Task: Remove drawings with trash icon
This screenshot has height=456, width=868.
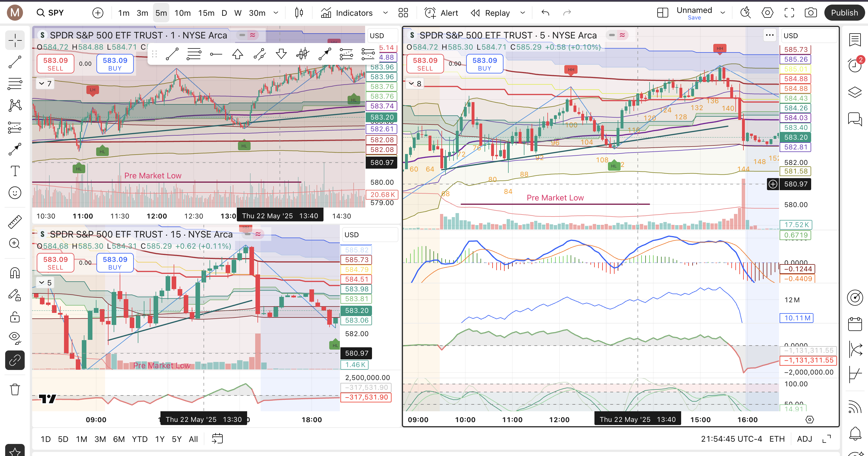Action: click(15, 390)
